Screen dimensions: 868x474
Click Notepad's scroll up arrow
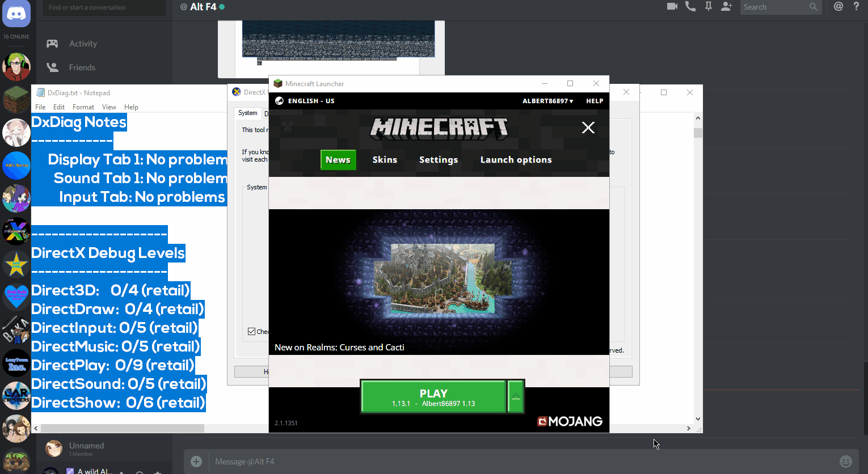(x=698, y=118)
